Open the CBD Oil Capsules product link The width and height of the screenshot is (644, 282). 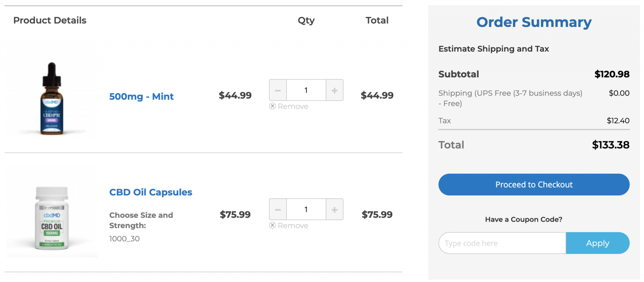pyautogui.click(x=151, y=192)
